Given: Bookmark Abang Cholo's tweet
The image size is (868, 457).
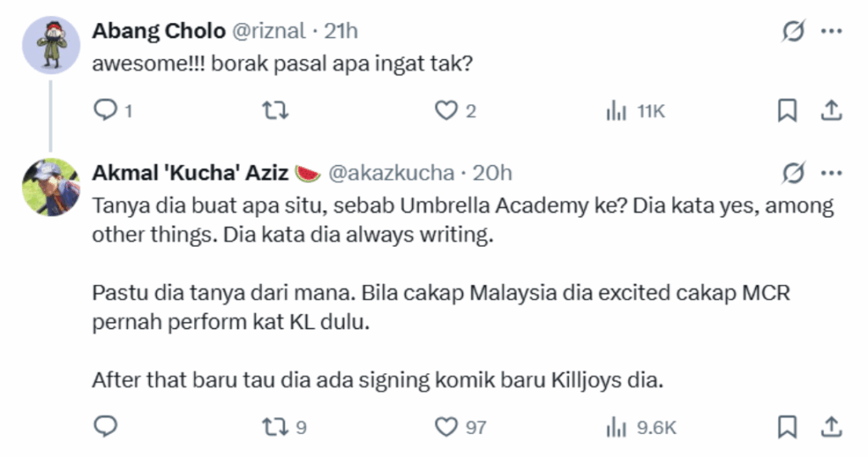Looking at the screenshot, I should [x=787, y=110].
